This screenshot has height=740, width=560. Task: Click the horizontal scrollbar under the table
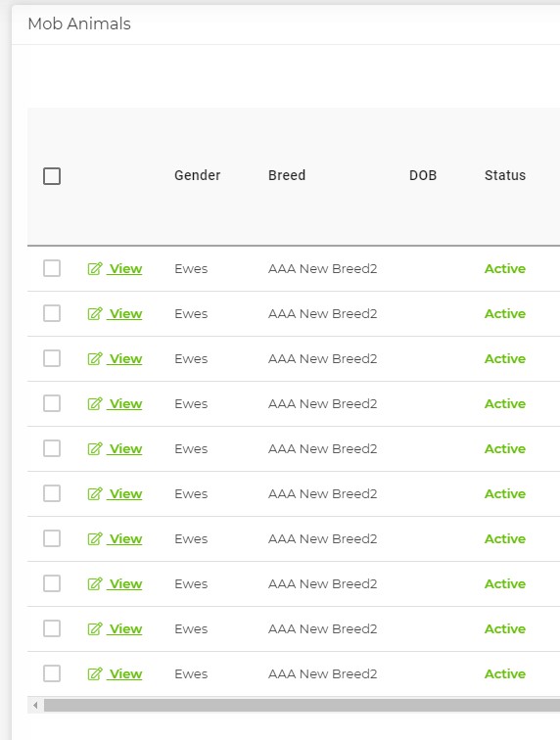coord(302,706)
